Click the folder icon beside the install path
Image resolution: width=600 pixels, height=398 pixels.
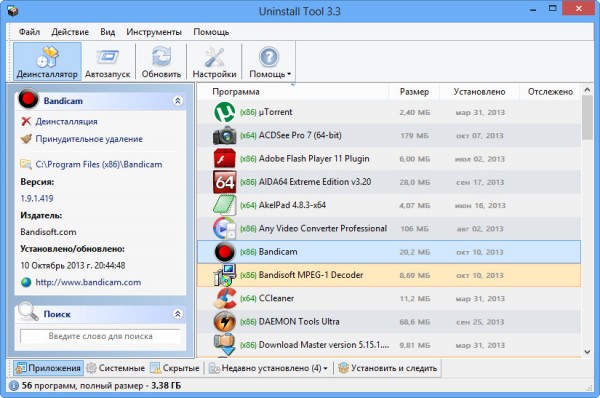tap(26, 164)
